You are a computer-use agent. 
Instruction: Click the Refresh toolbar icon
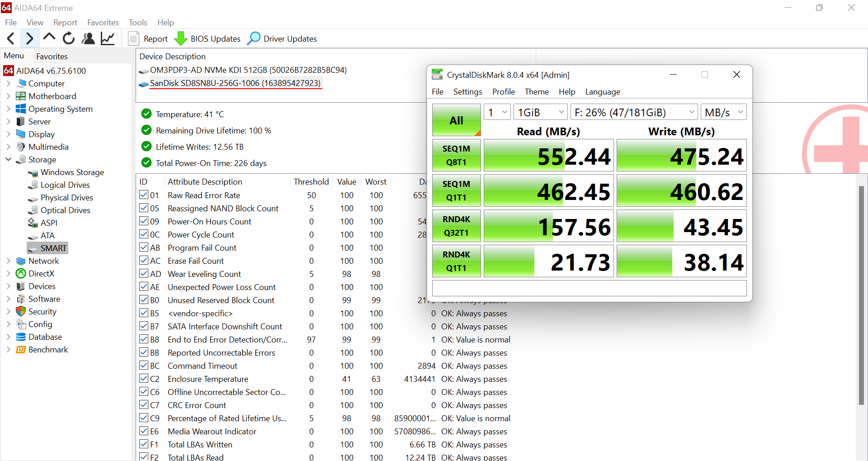[69, 38]
